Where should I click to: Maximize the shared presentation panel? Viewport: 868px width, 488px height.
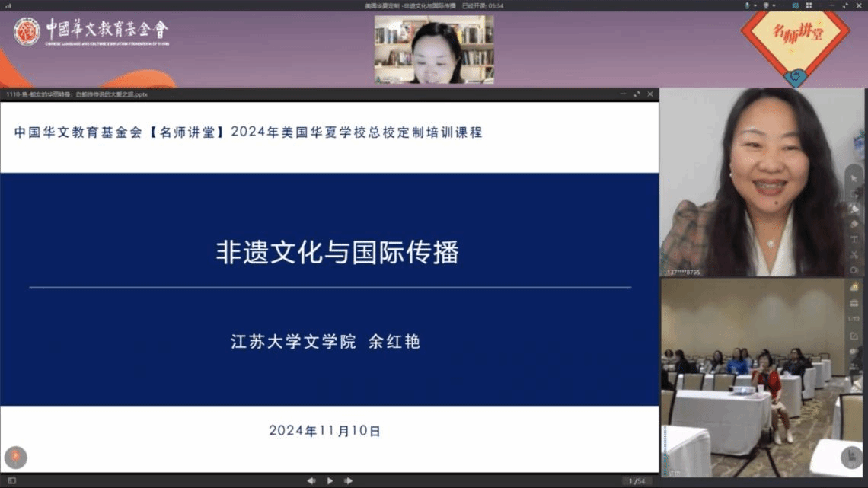click(x=637, y=94)
